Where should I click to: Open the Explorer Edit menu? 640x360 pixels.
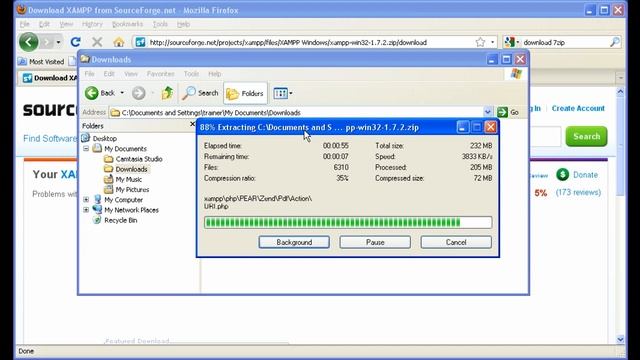[x=109, y=74]
